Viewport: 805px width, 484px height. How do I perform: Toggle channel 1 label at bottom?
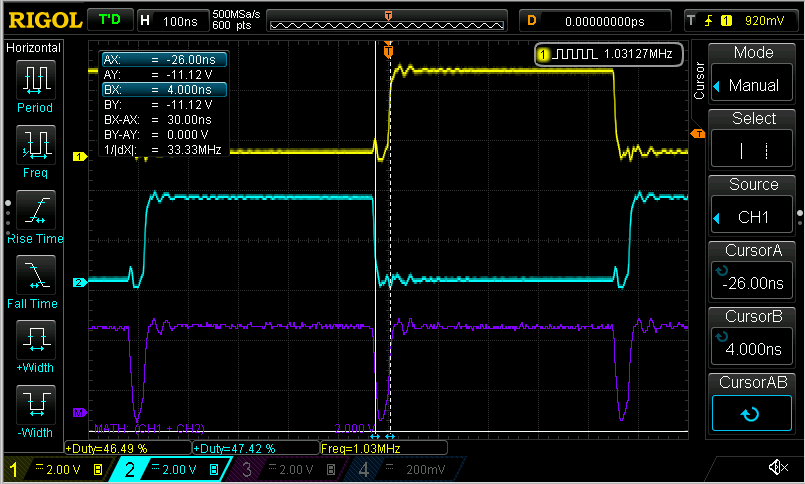point(14,469)
